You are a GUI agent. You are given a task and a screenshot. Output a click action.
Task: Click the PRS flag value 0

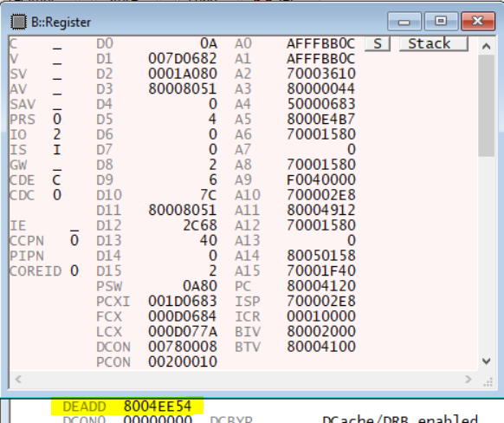point(57,119)
